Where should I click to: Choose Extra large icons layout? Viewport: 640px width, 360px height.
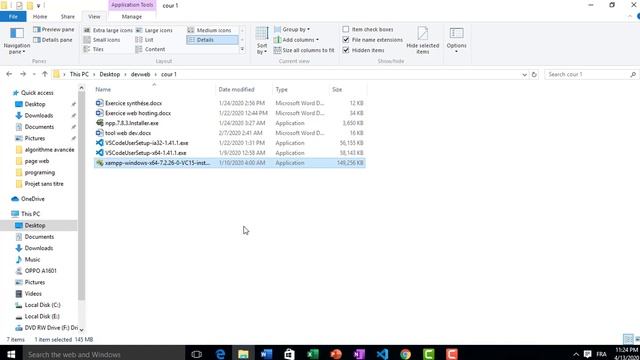(108, 30)
